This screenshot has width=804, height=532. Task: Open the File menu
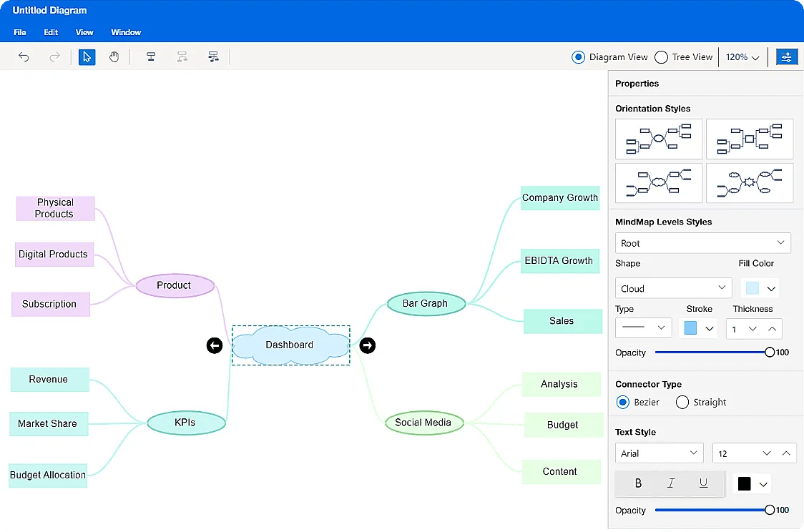(x=19, y=32)
